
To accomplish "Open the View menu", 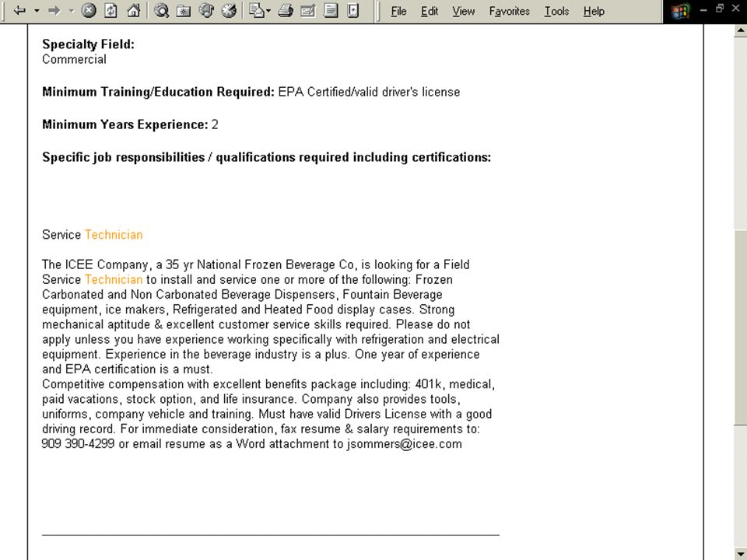I will 463,11.
